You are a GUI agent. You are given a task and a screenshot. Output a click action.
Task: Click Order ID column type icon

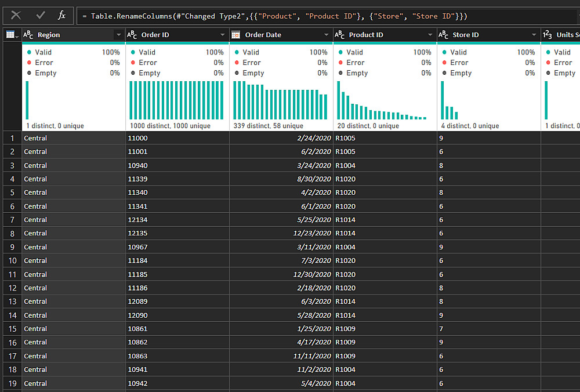click(133, 35)
